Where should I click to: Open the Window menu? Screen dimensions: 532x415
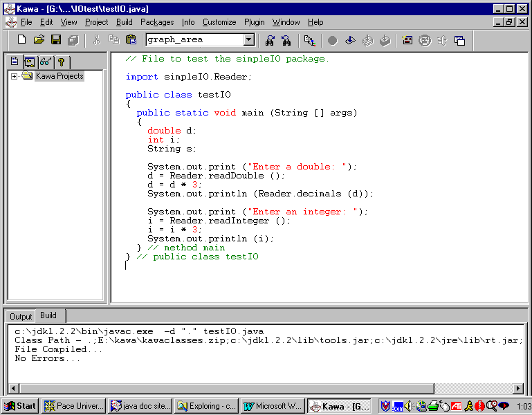[286, 22]
